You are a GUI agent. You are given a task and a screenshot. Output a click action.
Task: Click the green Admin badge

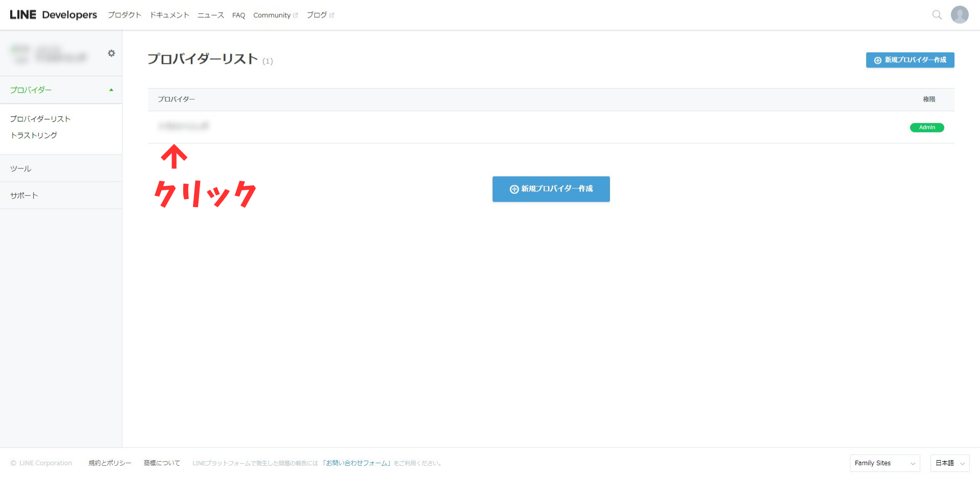click(927, 128)
